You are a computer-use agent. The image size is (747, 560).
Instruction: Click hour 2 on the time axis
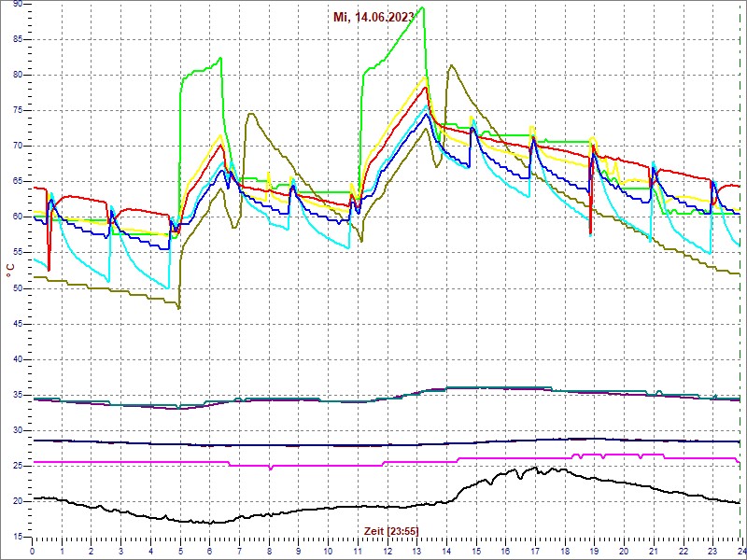point(91,551)
